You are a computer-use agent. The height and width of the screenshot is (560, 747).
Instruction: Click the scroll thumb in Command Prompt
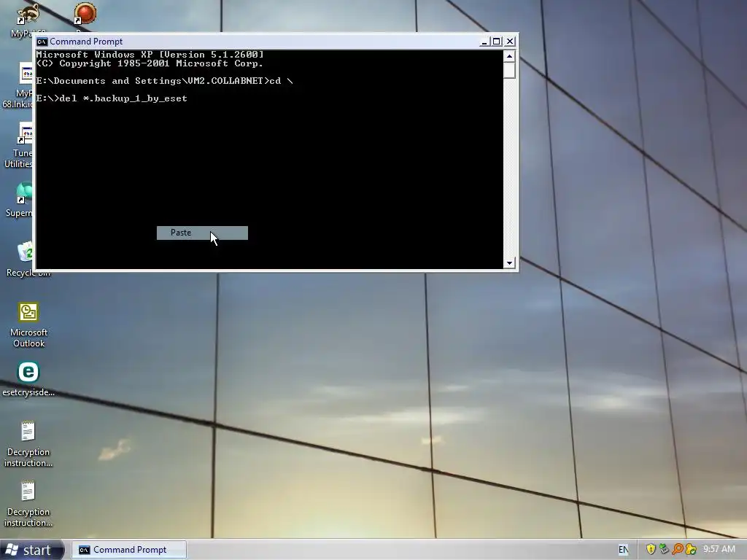pyautogui.click(x=509, y=70)
